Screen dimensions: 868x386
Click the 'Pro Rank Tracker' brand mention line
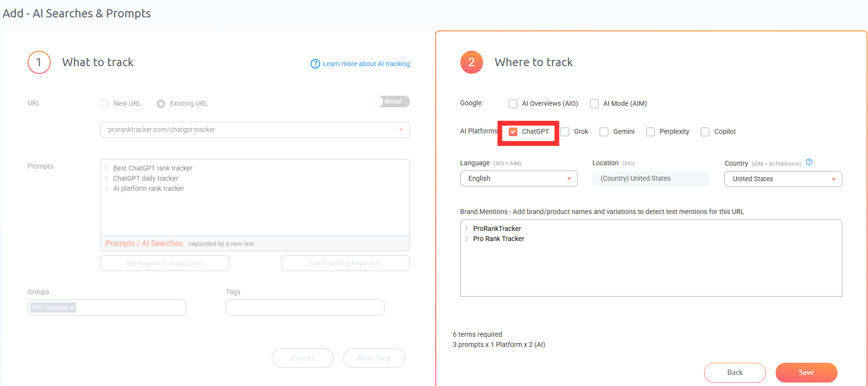tap(499, 239)
